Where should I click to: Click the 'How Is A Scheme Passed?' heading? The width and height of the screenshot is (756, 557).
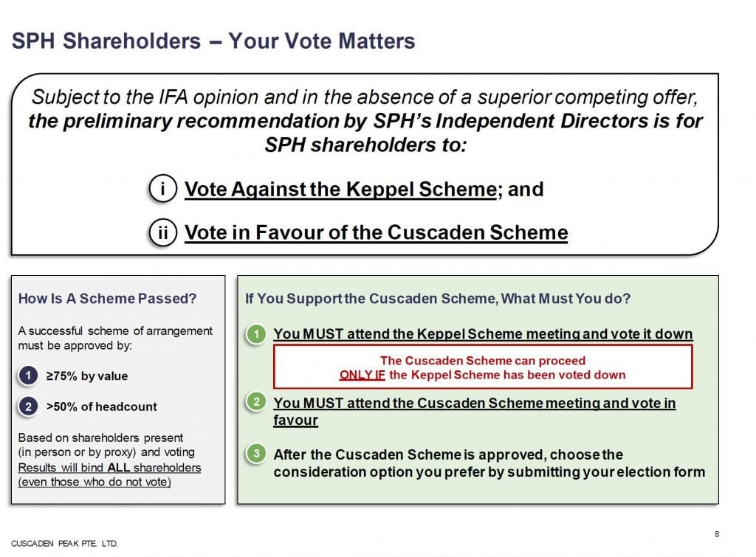point(108,298)
